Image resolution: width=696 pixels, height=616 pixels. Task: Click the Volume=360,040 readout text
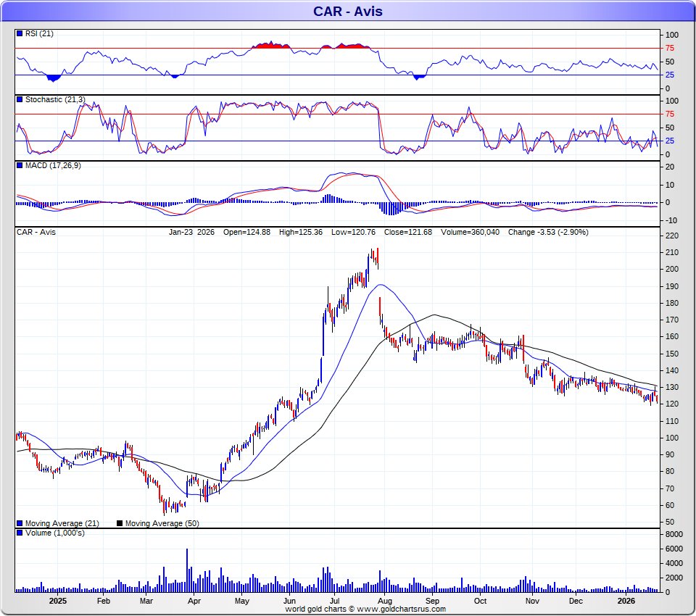tap(470, 232)
